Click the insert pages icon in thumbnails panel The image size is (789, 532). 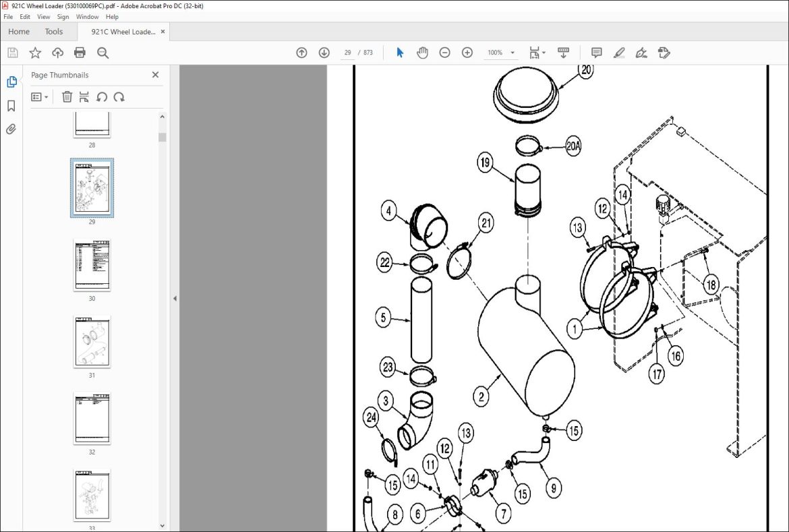(84, 96)
